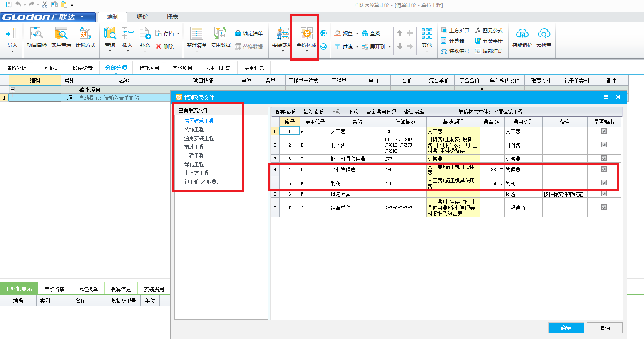644x362 pixels.
Task: Click the Save icon in quick access toolbar
Action: point(9,5)
